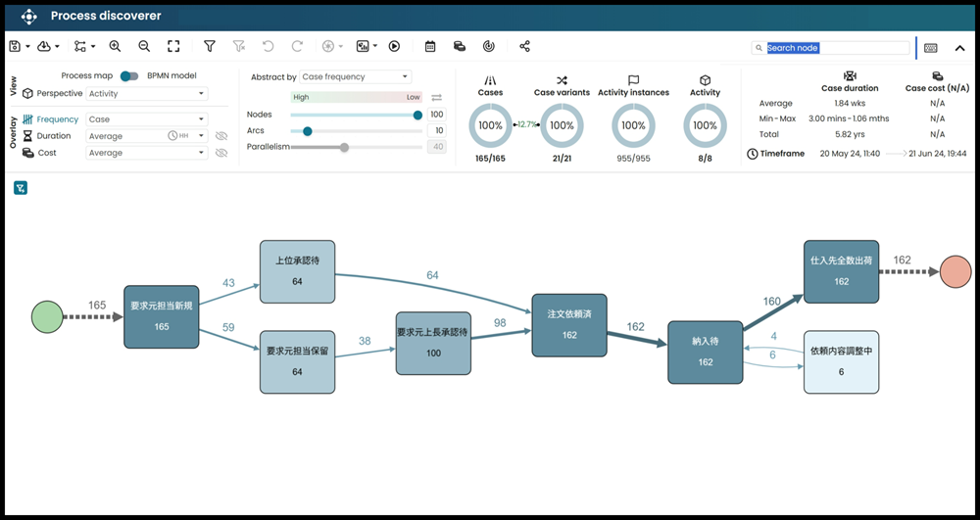Collapse the top panel with chevron
Screen dimensions: 980x520
(x=958, y=47)
